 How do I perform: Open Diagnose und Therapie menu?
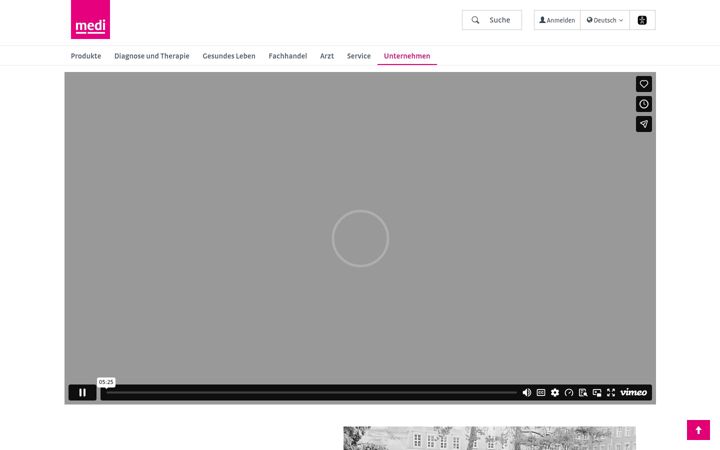pyautogui.click(x=152, y=56)
